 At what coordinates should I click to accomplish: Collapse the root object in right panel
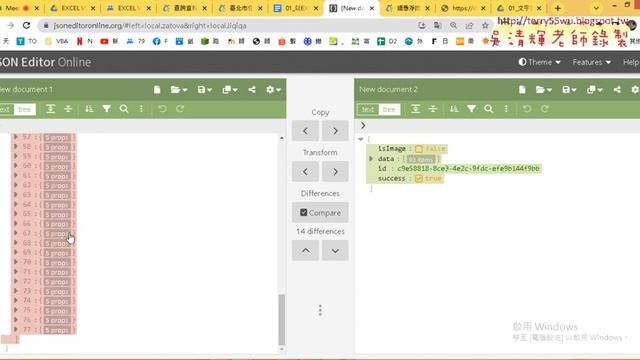361,139
